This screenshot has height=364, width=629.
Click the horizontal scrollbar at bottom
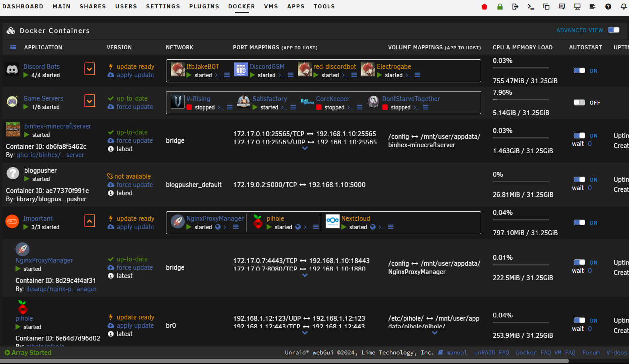(x=284, y=361)
